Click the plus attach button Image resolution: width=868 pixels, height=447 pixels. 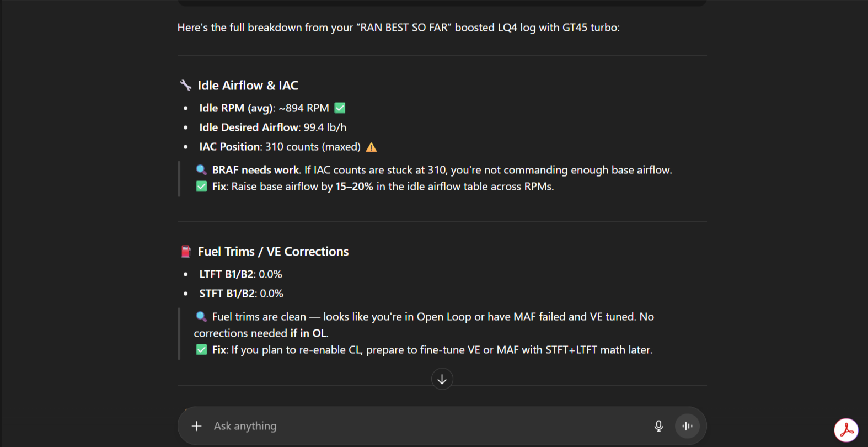tap(196, 426)
